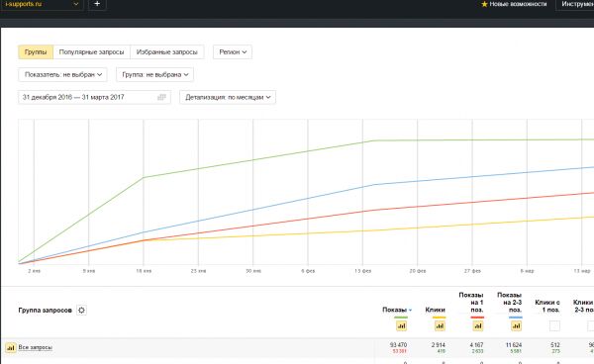Click the 4 167 value

click(x=476, y=345)
